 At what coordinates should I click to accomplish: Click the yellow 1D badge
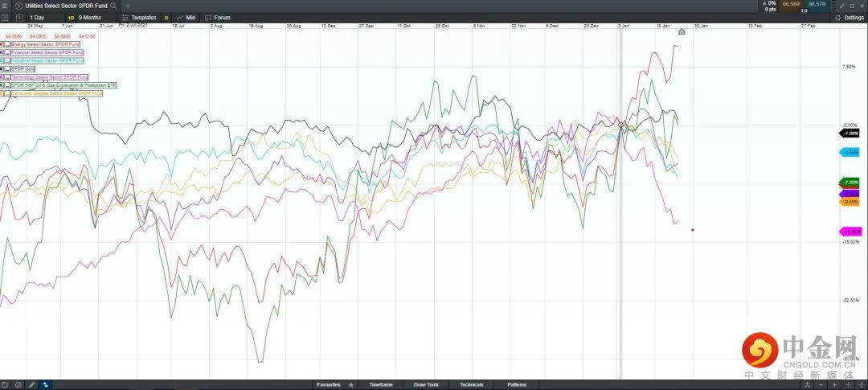tap(71, 18)
